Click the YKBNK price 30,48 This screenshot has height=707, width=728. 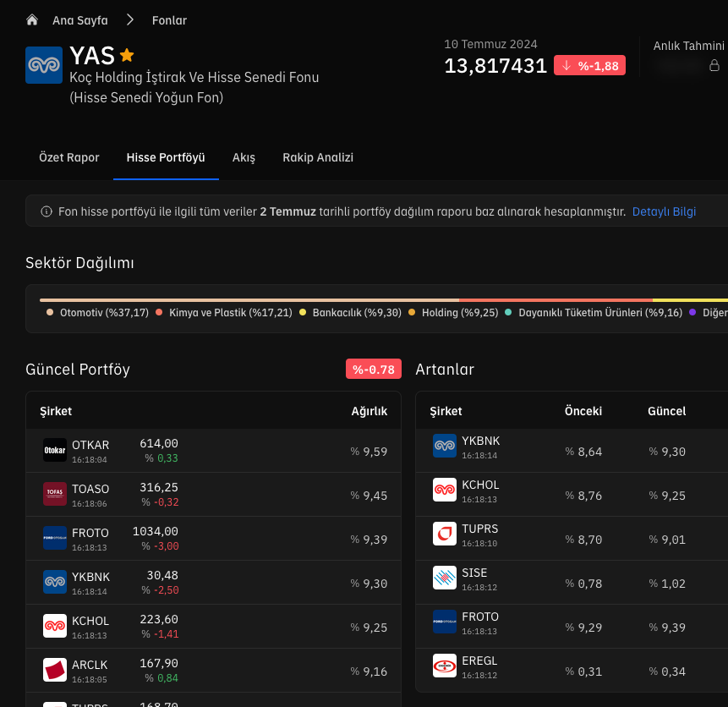162,576
